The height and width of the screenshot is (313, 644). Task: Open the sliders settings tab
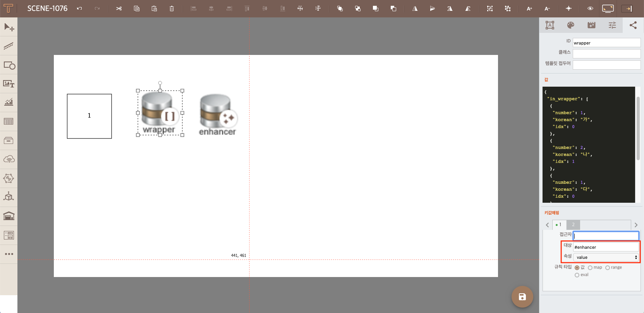612,25
